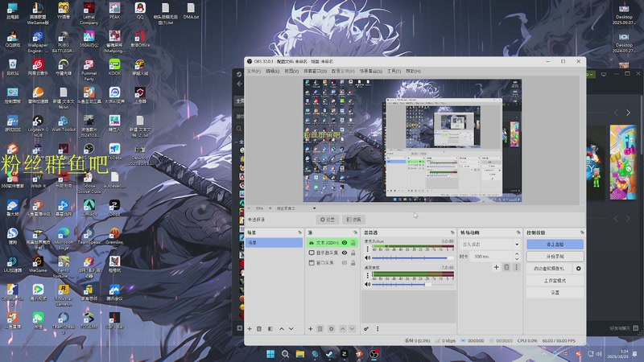Click the 开始录制 button

pos(555,257)
